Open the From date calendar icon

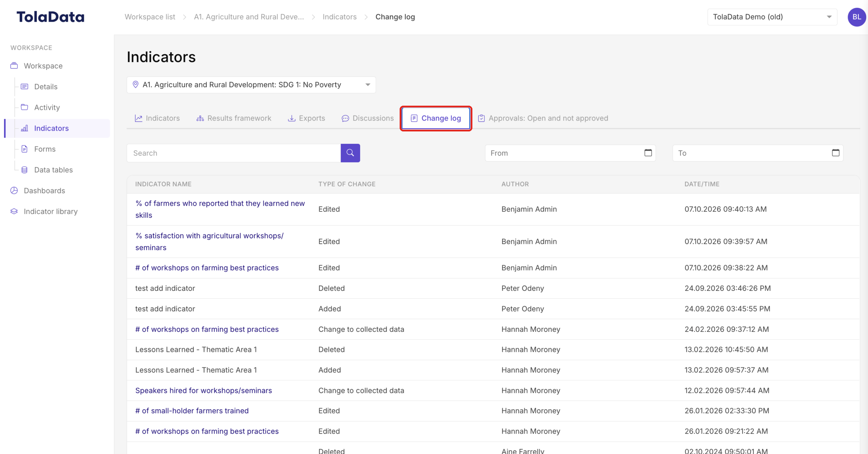(x=648, y=153)
